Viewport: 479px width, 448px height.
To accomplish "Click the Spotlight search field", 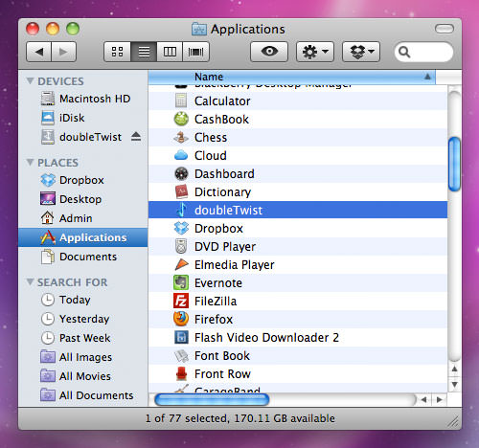I will click(423, 52).
